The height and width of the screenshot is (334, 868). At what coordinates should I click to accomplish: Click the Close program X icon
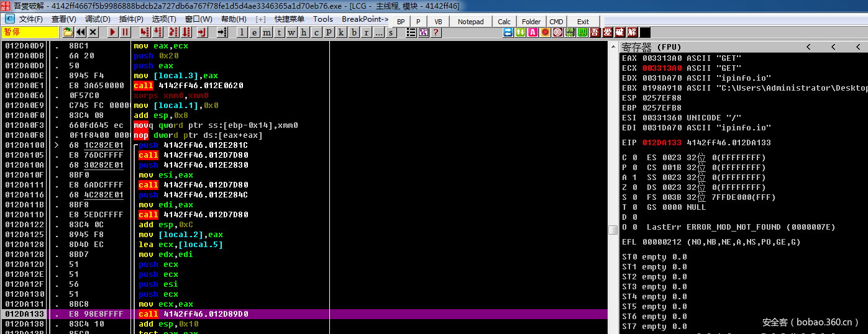point(93,32)
